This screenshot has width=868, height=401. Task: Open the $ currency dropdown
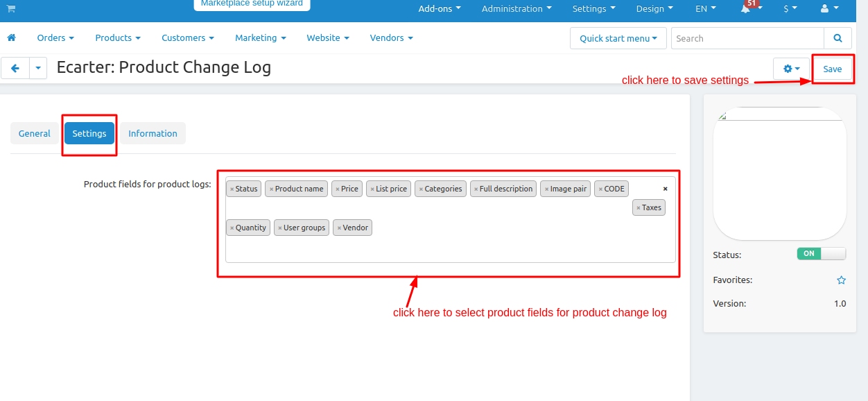790,9
